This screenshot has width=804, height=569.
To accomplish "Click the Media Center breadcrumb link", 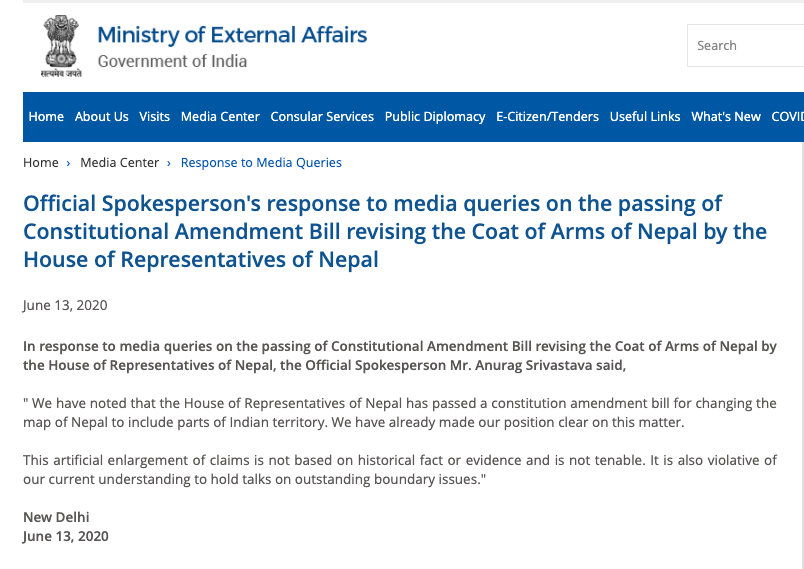I will tap(119, 162).
